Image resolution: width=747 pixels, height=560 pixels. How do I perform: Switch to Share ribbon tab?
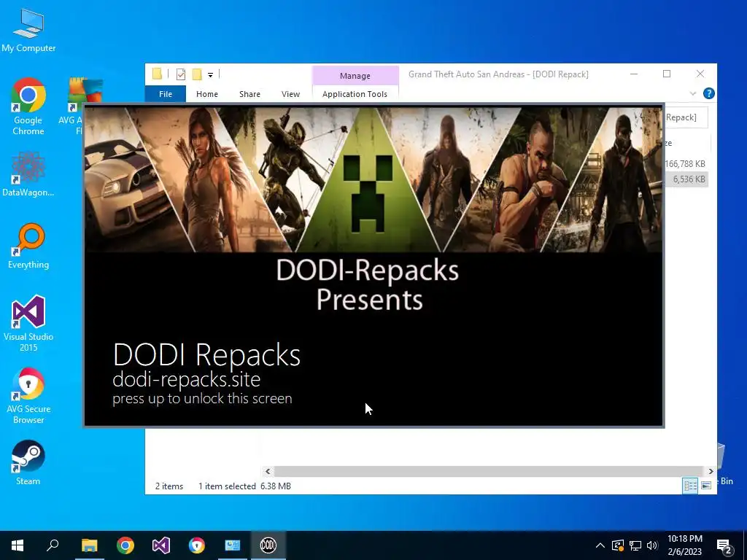pyautogui.click(x=249, y=94)
